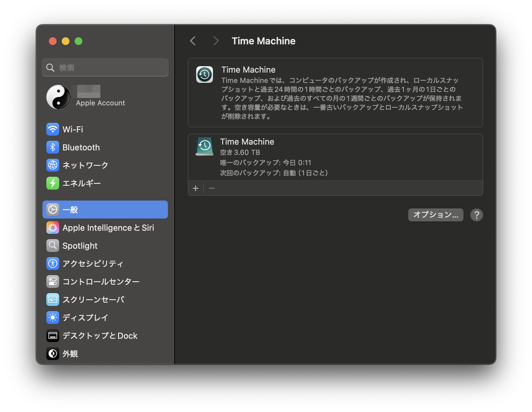This screenshot has width=532, height=412.
Task: Open デスクトップとDock settings
Action: click(x=100, y=336)
